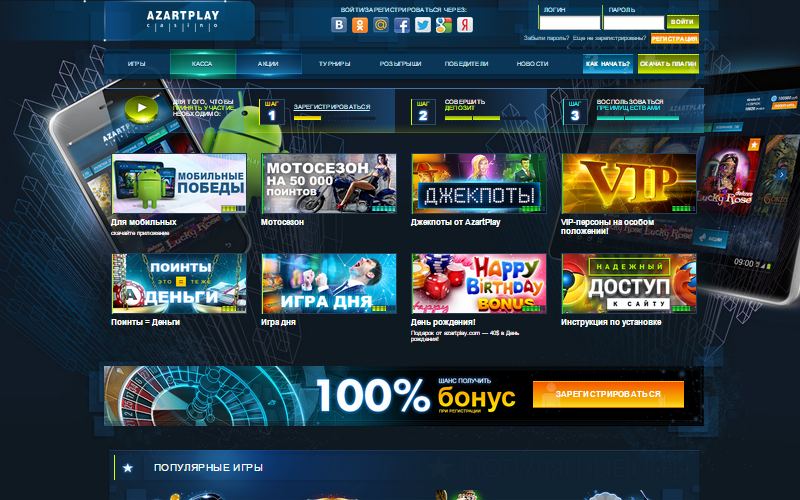Click the Мотосезон title link
This screenshot has height=500, width=800.
coord(282,222)
